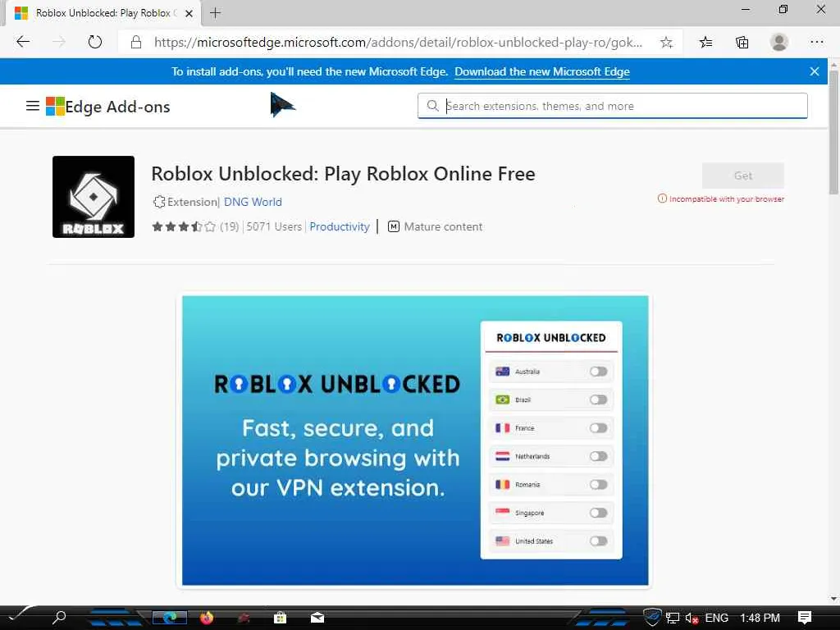Screen dimensions: 840x630
Task: Open Settings and more menu
Action: [x=816, y=42]
